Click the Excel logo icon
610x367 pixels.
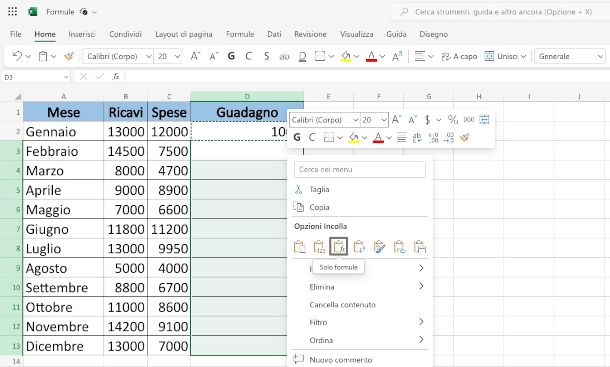33,12
